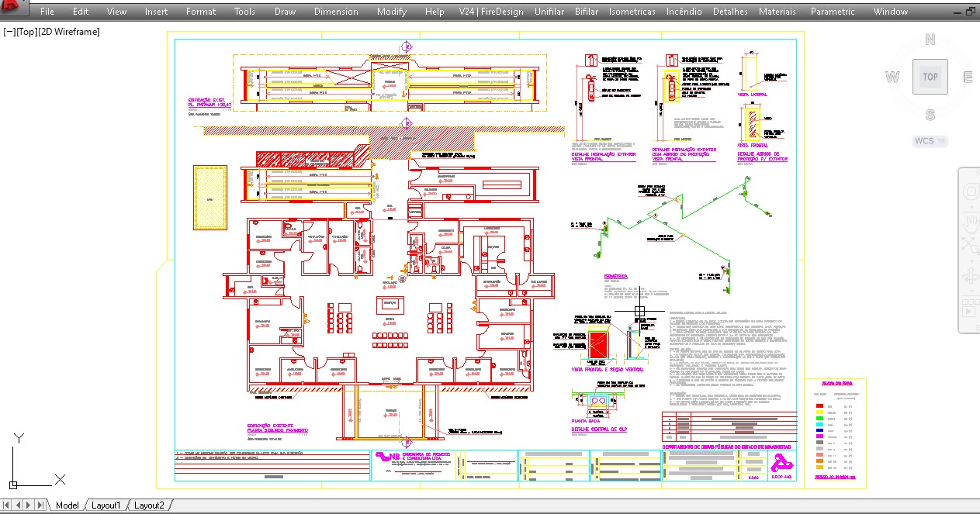This screenshot has width=980, height=514.
Task: Open the Dimension menu
Action: pos(336,12)
